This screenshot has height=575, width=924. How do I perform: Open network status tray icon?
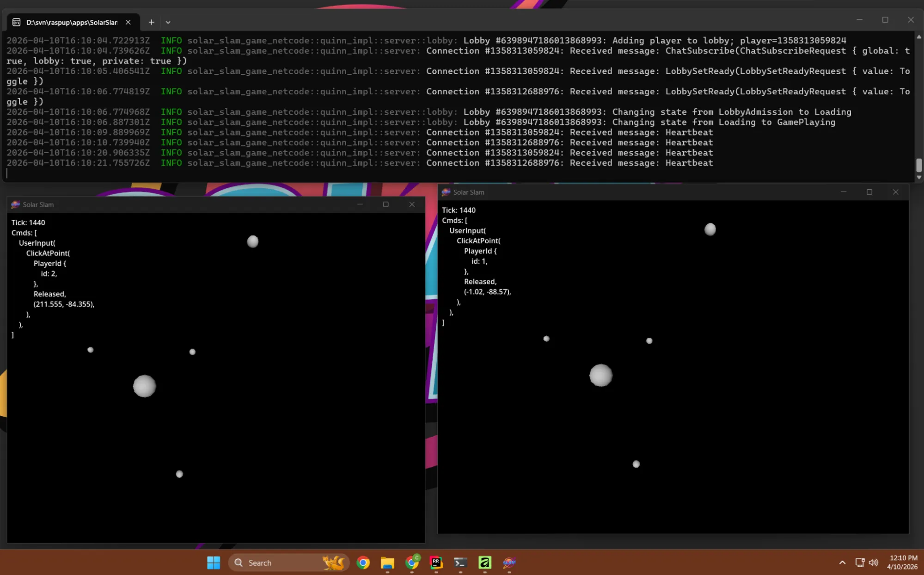point(860,563)
